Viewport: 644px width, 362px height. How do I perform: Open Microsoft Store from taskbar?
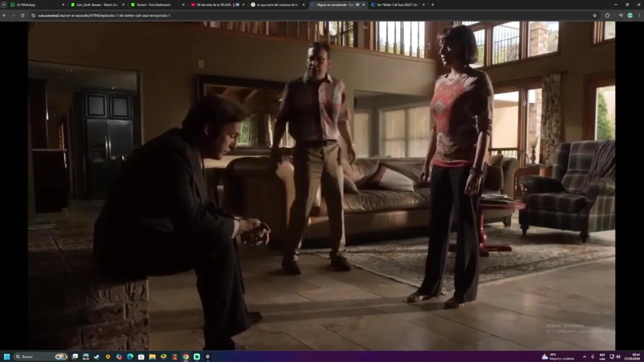pyautogui.click(x=141, y=356)
